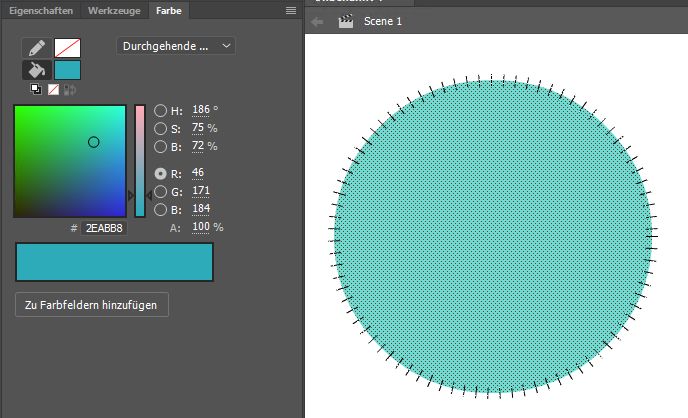Switch to the Eigenschaften tab
The image size is (688, 418).
(41, 11)
